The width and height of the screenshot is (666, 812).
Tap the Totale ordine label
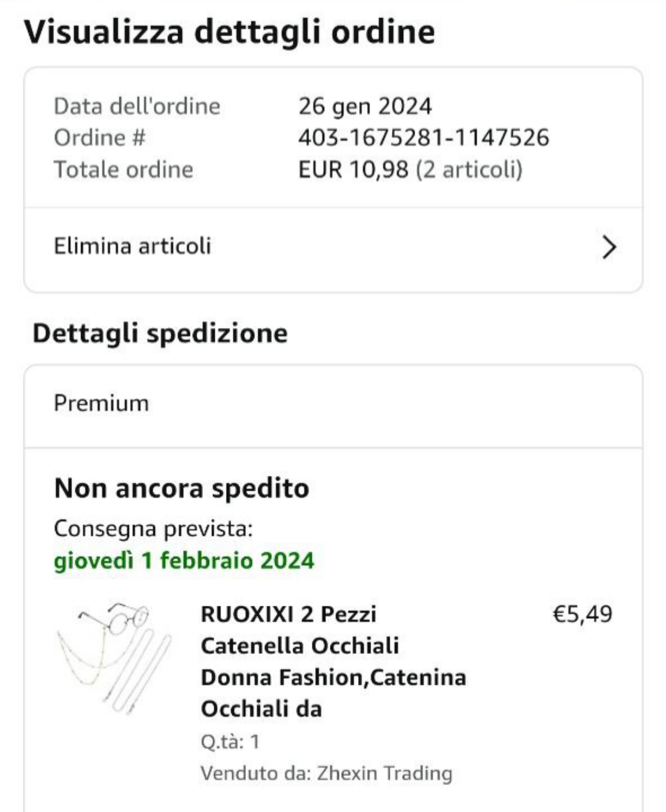tap(123, 169)
